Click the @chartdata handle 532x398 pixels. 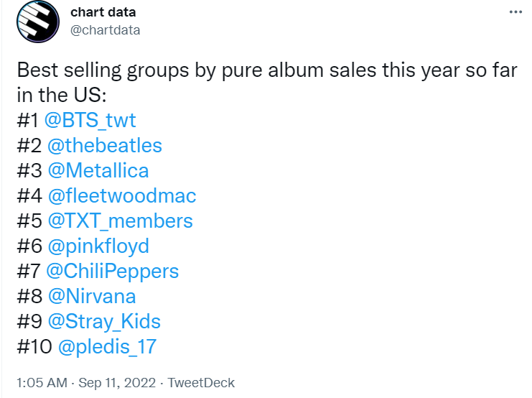point(105,30)
